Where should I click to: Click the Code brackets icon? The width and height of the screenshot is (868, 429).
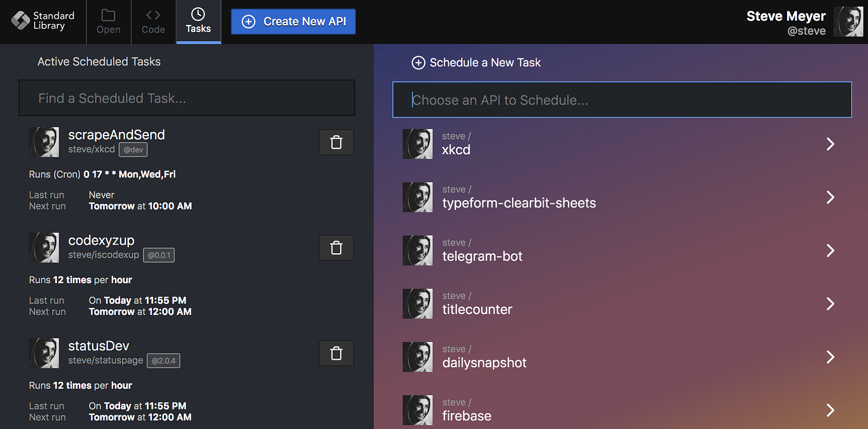pos(153,16)
